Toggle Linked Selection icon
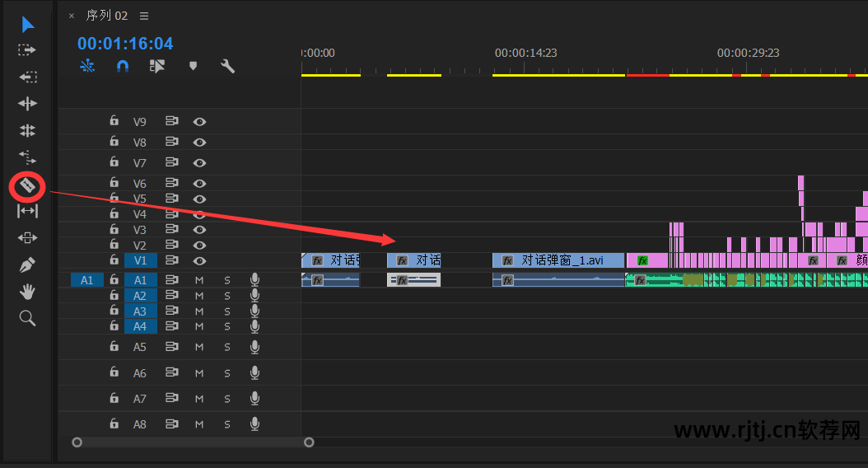This screenshot has height=468, width=868. coord(157,67)
